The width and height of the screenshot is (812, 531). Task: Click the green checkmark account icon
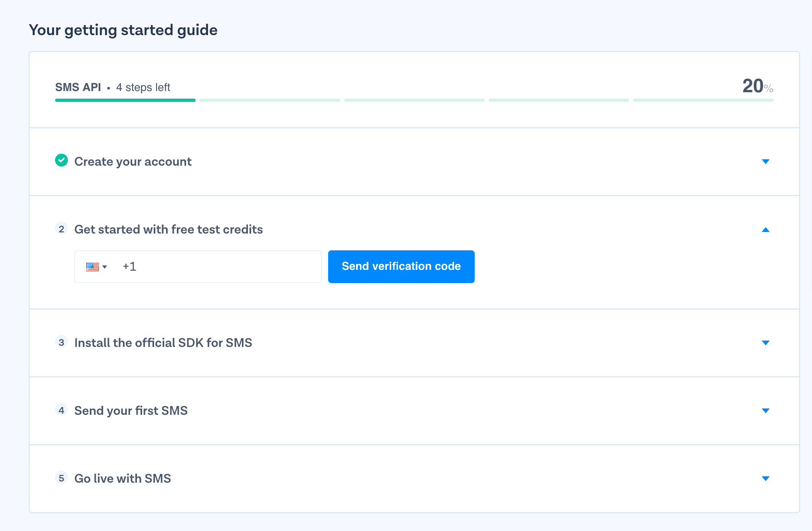click(x=62, y=161)
